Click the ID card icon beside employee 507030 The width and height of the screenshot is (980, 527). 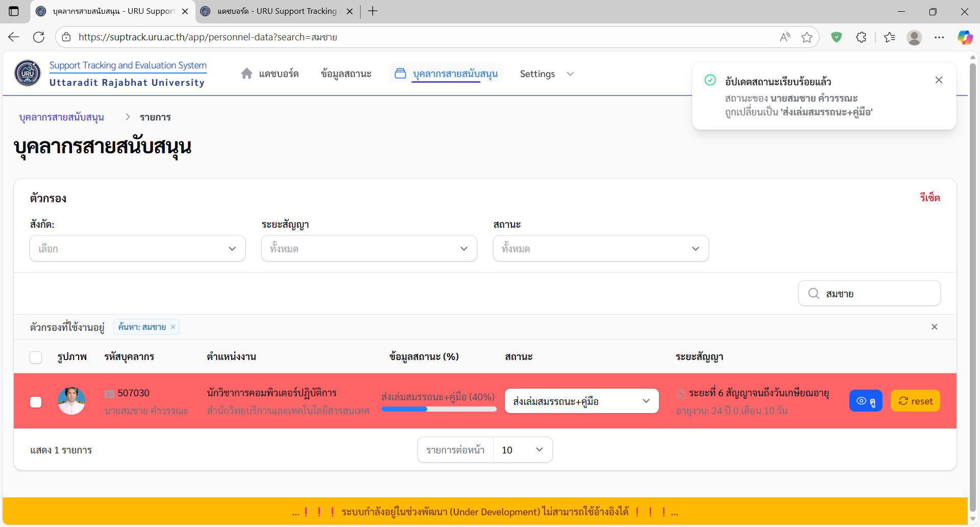(109, 393)
